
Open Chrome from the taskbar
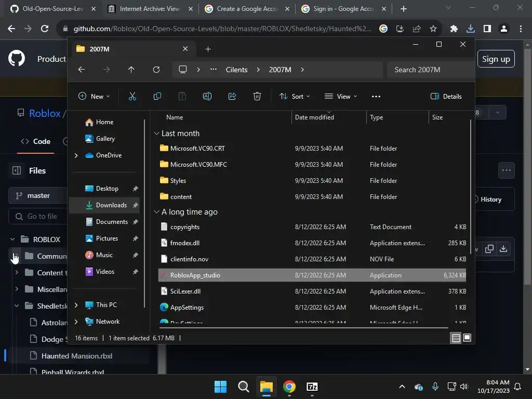[x=289, y=387]
